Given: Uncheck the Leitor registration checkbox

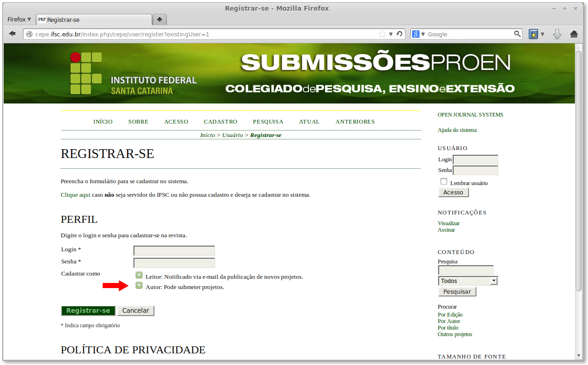Looking at the screenshot, I should [x=139, y=275].
